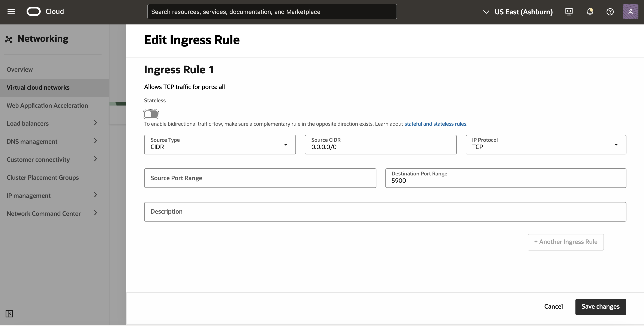
Task: Open Cloud Shell developer tools icon
Action: [x=569, y=12]
